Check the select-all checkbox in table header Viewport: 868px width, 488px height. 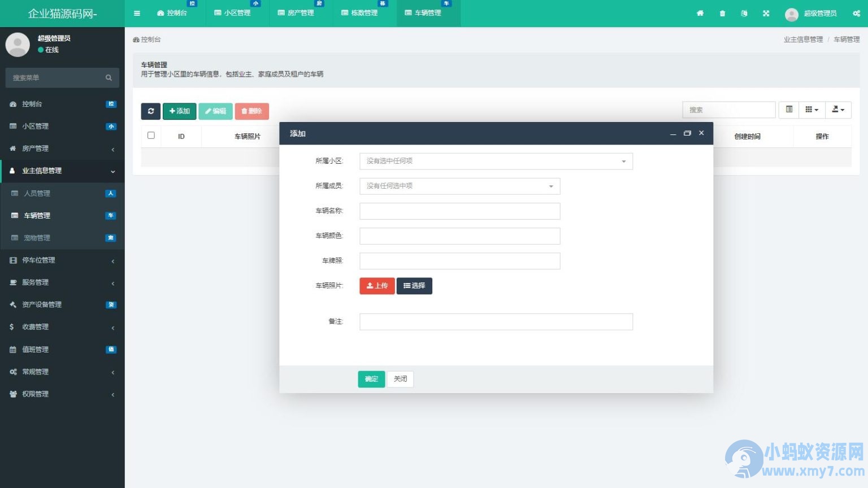151,136
